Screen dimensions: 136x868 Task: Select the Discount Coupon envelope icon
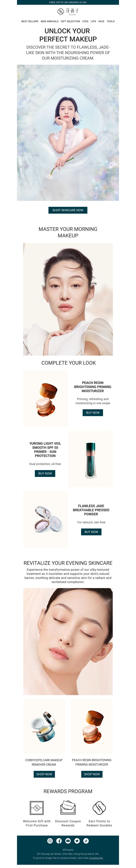coord(68,808)
